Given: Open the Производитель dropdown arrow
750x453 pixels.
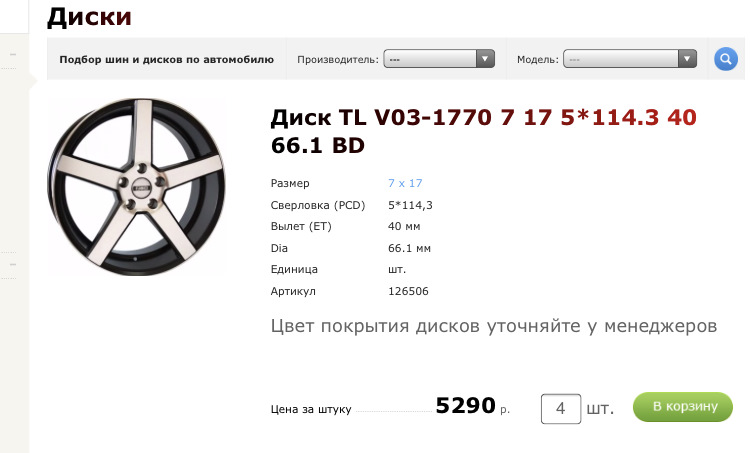Looking at the screenshot, I should (485, 59).
